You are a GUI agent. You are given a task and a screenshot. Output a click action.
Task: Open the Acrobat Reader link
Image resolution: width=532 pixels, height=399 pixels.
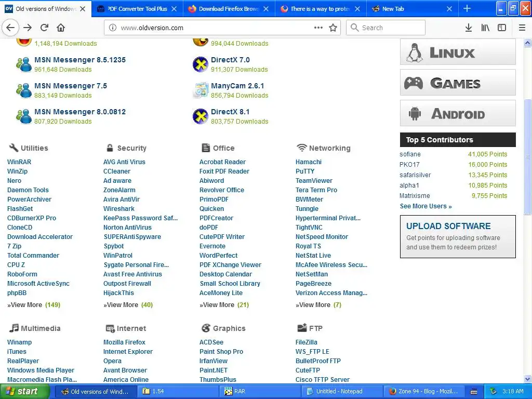coord(222,162)
